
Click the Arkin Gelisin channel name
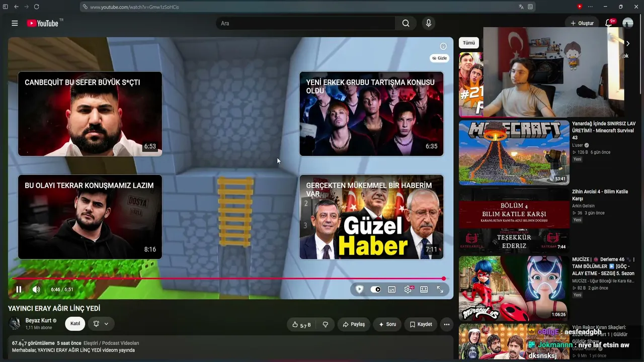coord(583,206)
